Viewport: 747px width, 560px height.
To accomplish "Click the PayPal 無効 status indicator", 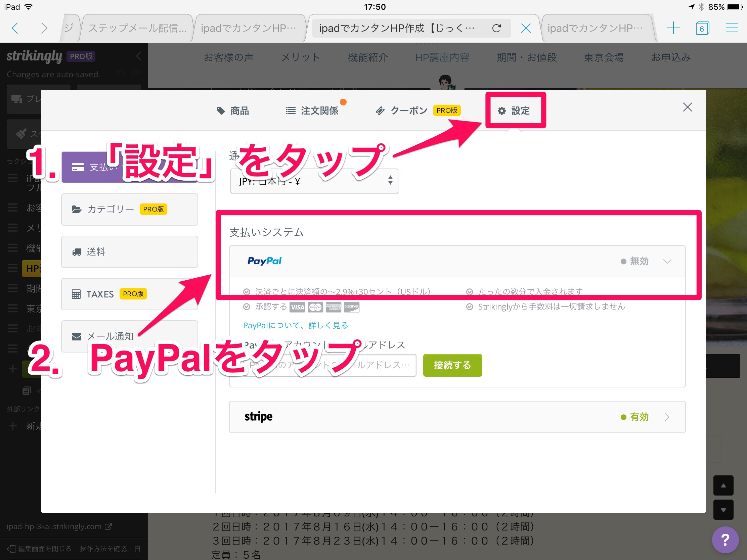I will [634, 261].
